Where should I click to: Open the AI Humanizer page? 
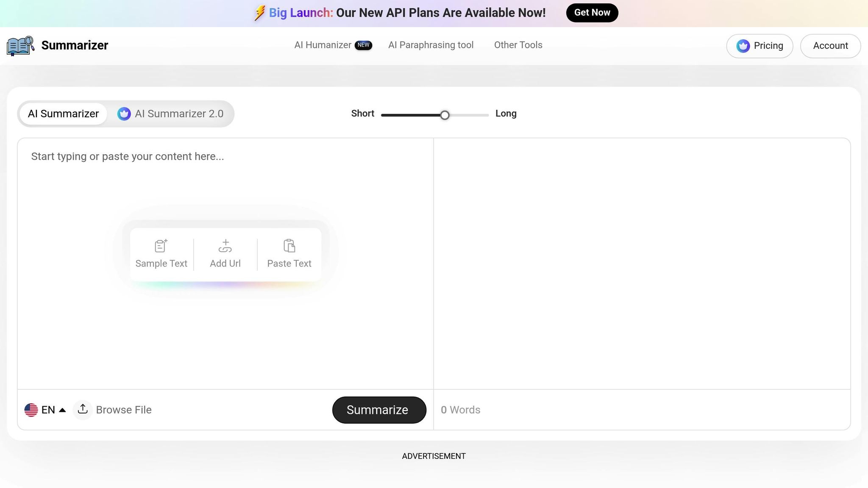(323, 45)
